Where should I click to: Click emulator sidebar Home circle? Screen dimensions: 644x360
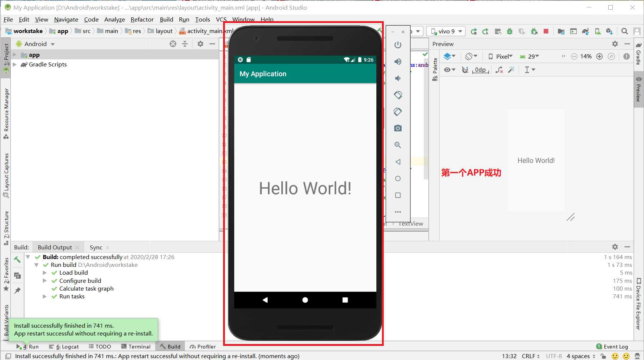398,179
